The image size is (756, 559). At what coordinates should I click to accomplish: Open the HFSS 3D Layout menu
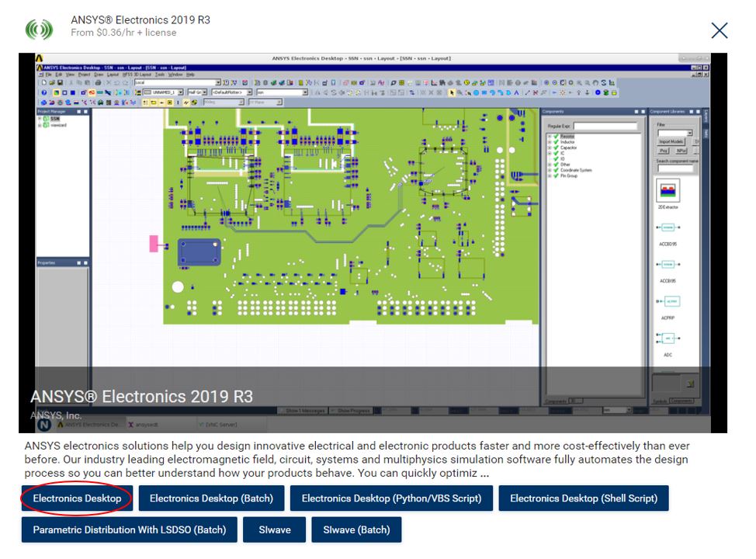click(137, 75)
